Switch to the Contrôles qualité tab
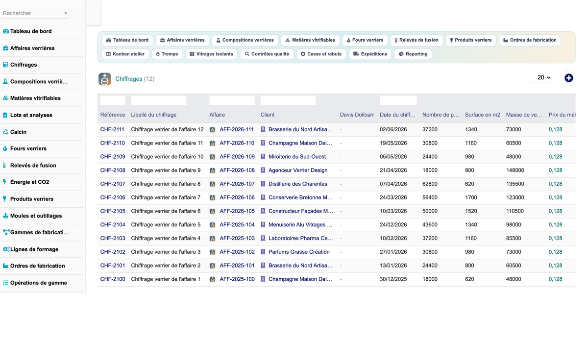Image resolution: width=588 pixels, height=364 pixels. pyautogui.click(x=267, y=54)
